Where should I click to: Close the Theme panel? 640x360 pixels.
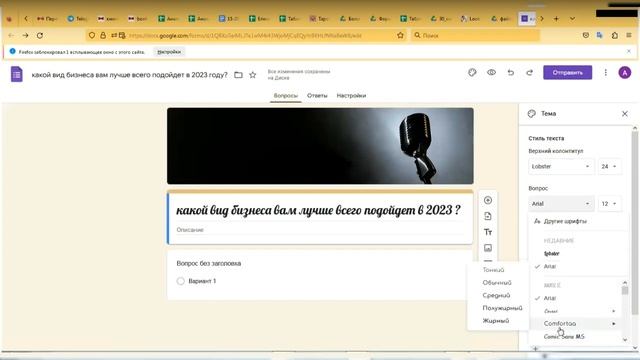(625, 113)
